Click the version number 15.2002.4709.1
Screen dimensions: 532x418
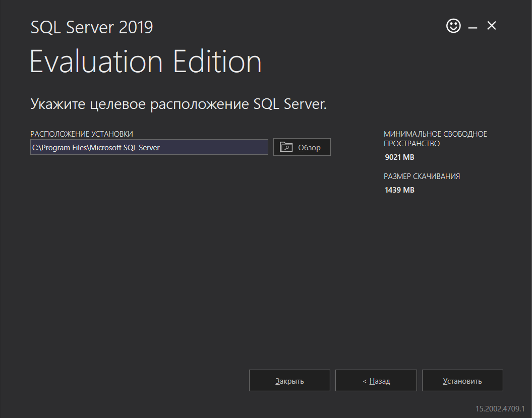(x=500, y=408)
